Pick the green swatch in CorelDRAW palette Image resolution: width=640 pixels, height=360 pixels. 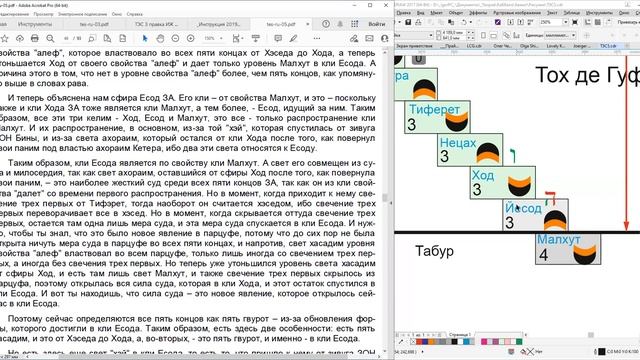[519, 342]
